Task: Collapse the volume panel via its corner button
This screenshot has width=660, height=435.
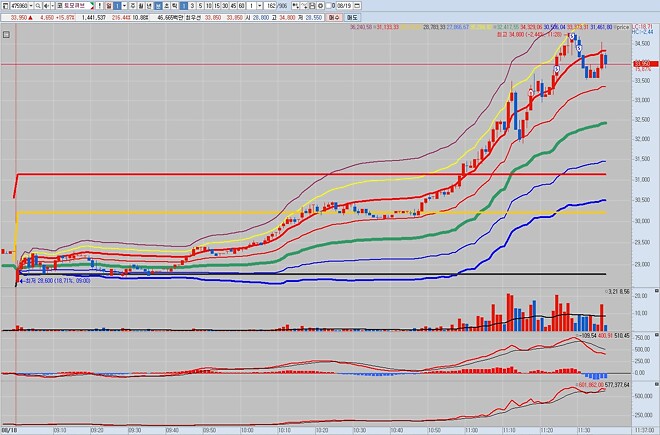Action: [x=657, y=291]
